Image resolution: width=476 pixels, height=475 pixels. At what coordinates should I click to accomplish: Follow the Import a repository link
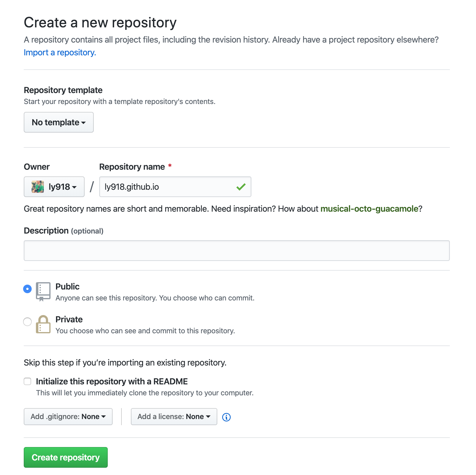point(60,53)
